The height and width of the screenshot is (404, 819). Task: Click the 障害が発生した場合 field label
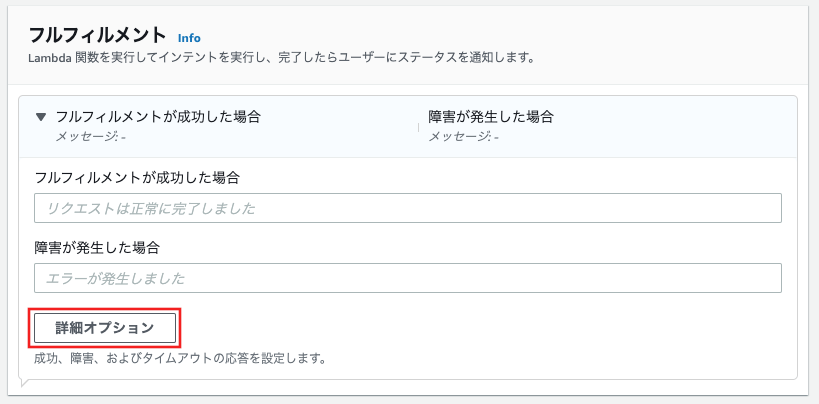(x=97, y=248)
